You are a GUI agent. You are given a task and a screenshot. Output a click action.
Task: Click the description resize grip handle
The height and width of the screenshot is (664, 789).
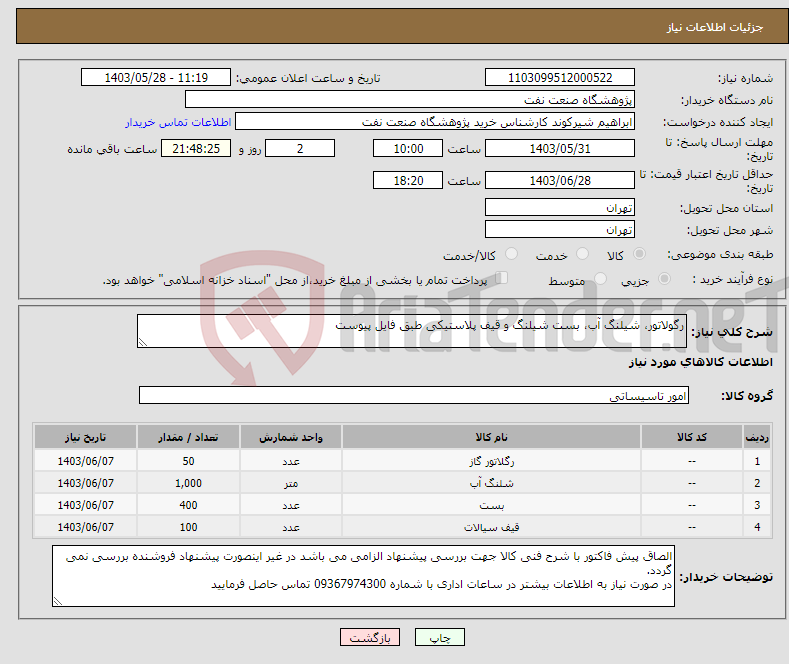tap(143, 343)
